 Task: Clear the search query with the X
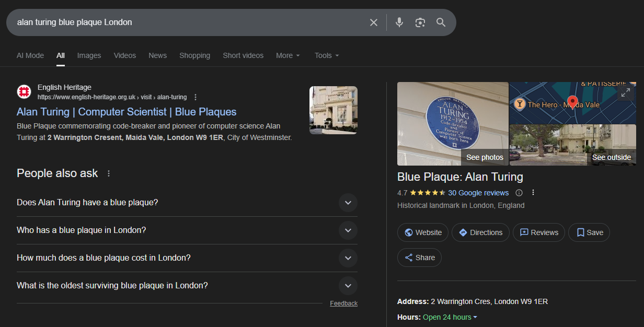click(374, 22)
